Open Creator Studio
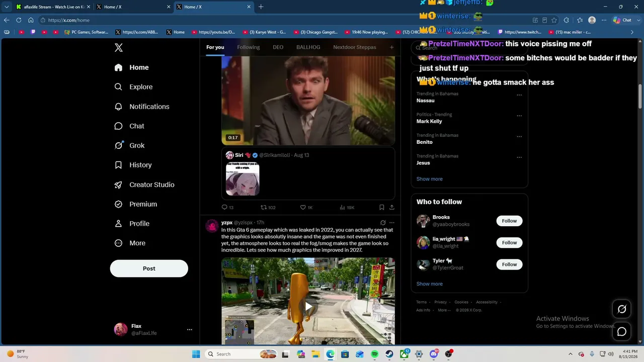Viewport: 644px width, 362px height. pos(144,185)
